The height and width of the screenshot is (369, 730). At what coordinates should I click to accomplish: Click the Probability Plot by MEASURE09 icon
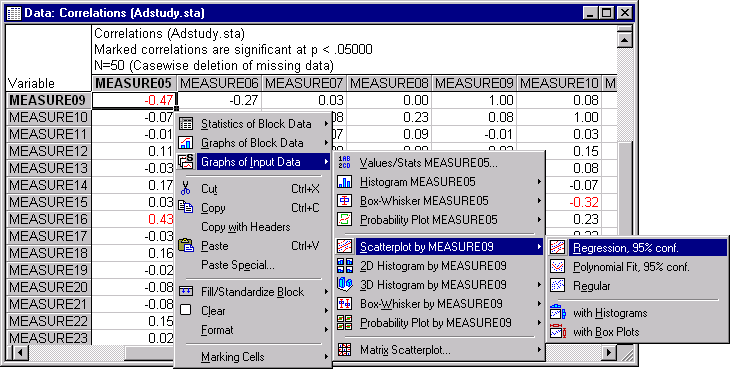tap(345, 322)
